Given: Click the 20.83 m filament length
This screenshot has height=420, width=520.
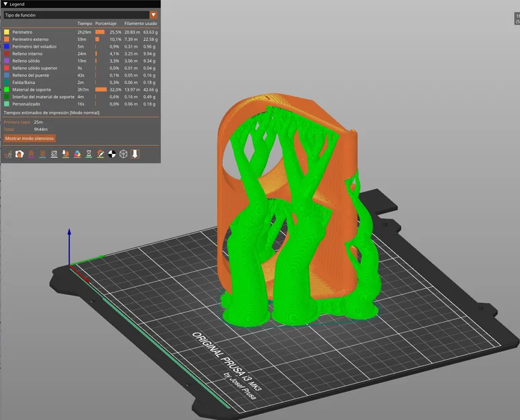Looking at the screenshot, I should click(132, 32).
